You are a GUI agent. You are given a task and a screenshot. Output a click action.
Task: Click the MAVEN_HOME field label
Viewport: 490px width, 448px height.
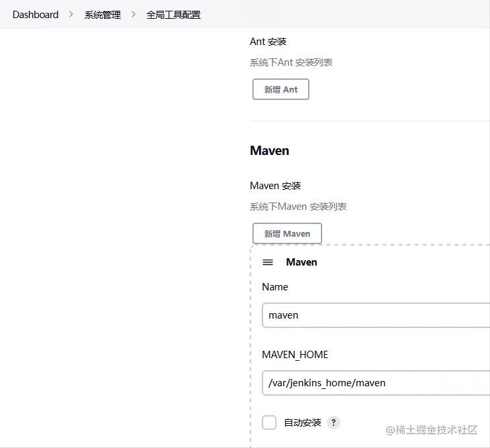point(295,355)
